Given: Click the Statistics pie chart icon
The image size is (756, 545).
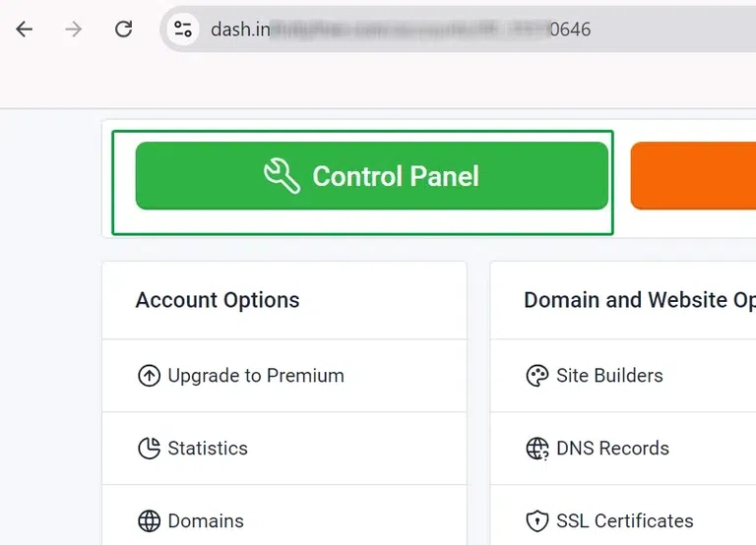Looking at the screenshot, I should click(x=149, y=449).
